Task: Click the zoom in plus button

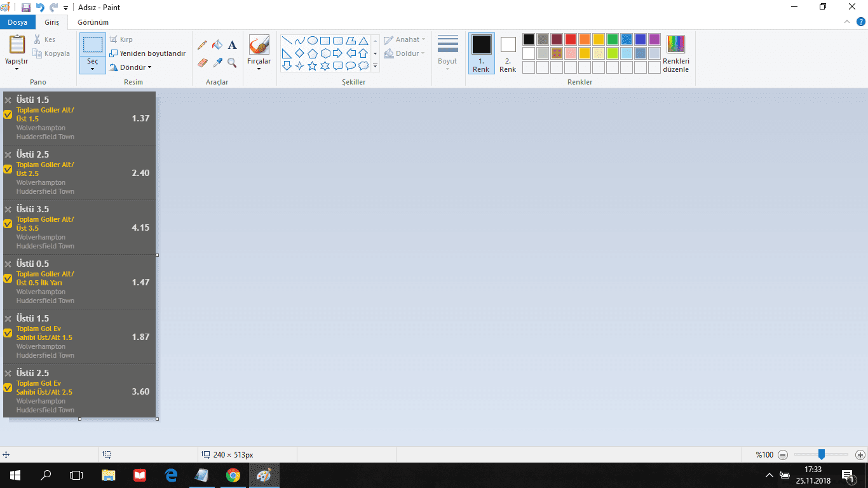Action: 860,454
